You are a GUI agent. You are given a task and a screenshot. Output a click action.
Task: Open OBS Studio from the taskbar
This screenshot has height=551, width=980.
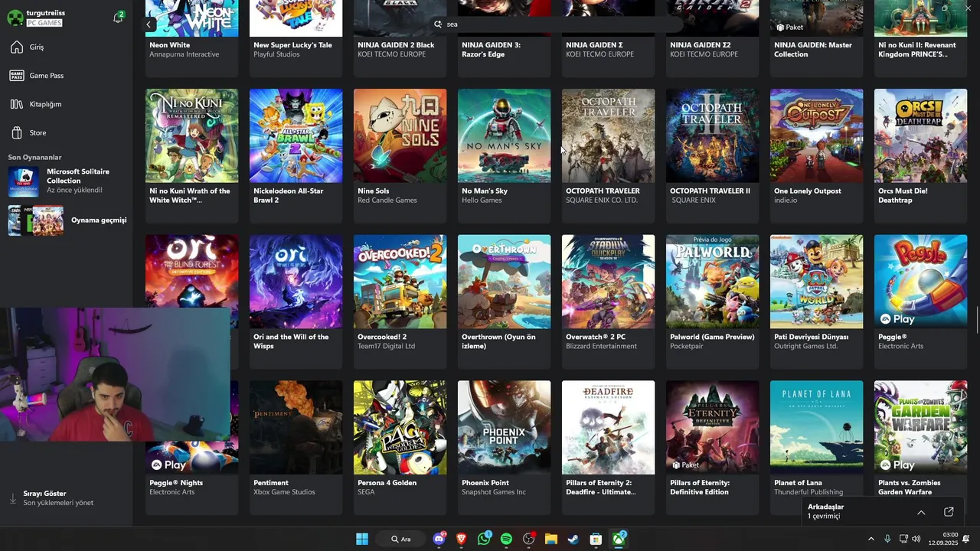528,540
